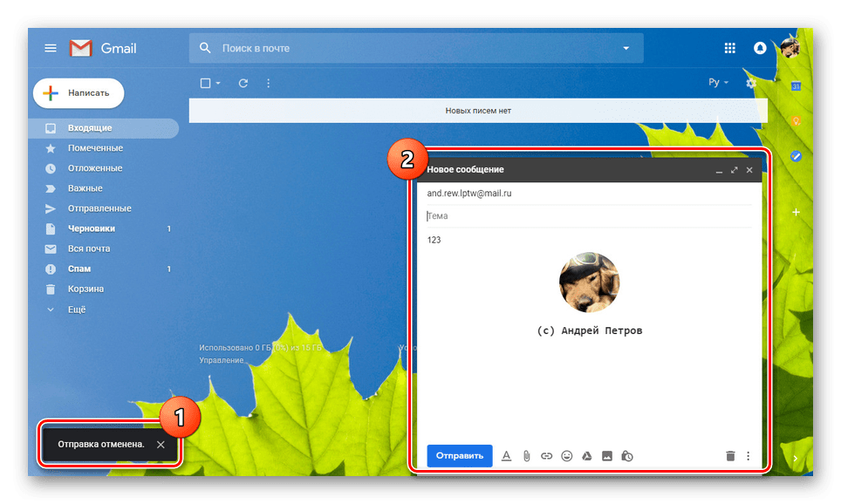Image resolution: width=841 pixels, height=504 pixels.
Task: Open the main menu hamburger icon
Action: pyautogui.click(x=51, y=48)
